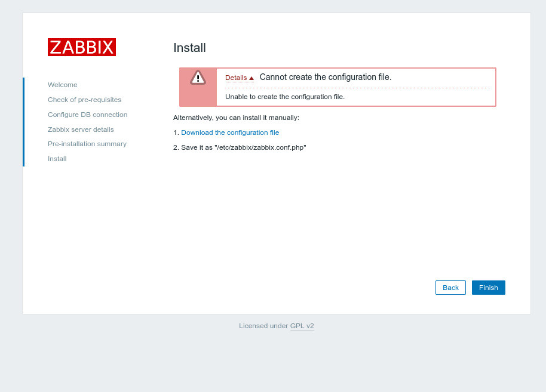This screenshot has width=546, height=392.
Task: Click 'Cannot create the configuration file.' message
Action: 326,77
